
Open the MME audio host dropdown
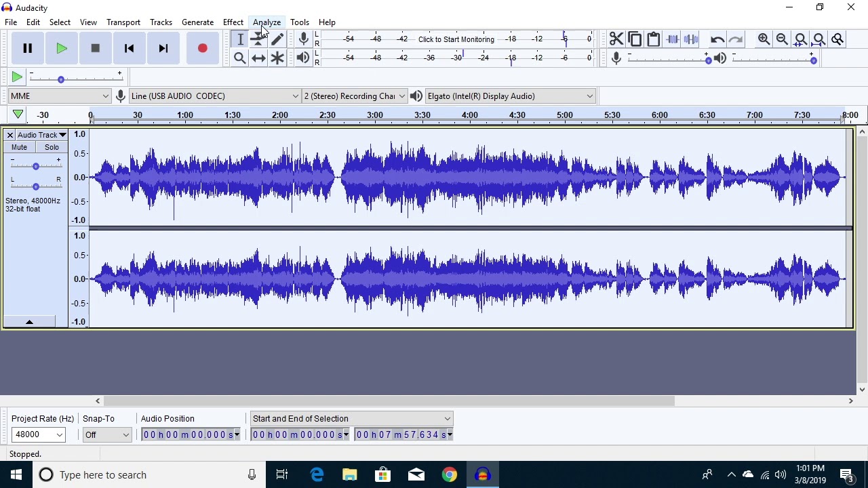[x=60, y=96]
